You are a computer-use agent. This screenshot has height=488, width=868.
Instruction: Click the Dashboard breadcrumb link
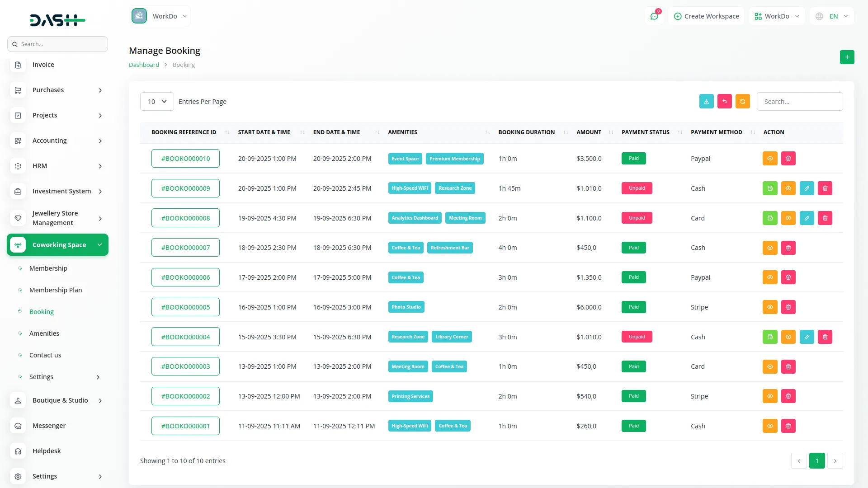[144, 65]
